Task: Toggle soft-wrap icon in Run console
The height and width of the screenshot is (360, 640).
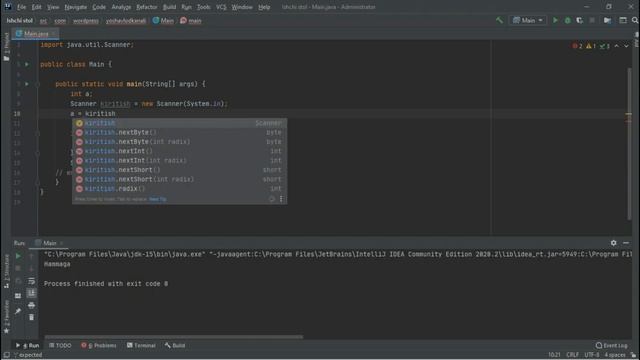Action: coord(31,281)
